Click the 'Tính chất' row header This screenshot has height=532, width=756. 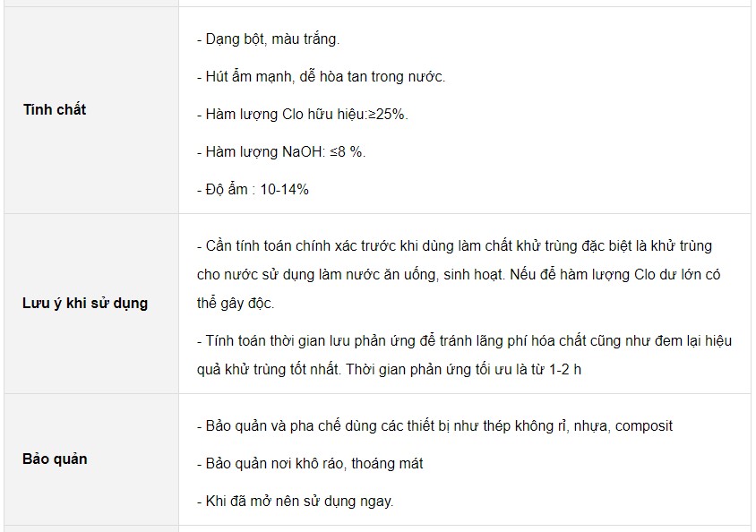click(55, 109)
